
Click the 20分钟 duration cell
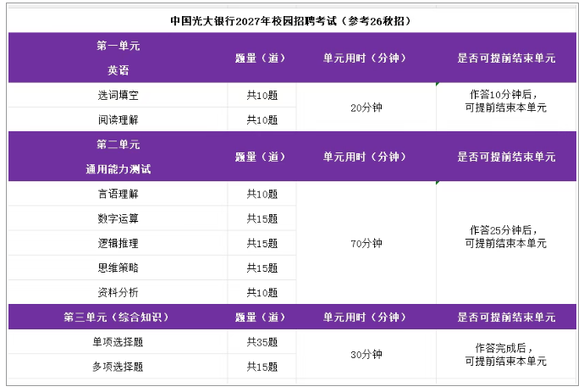tap(366, 108)
